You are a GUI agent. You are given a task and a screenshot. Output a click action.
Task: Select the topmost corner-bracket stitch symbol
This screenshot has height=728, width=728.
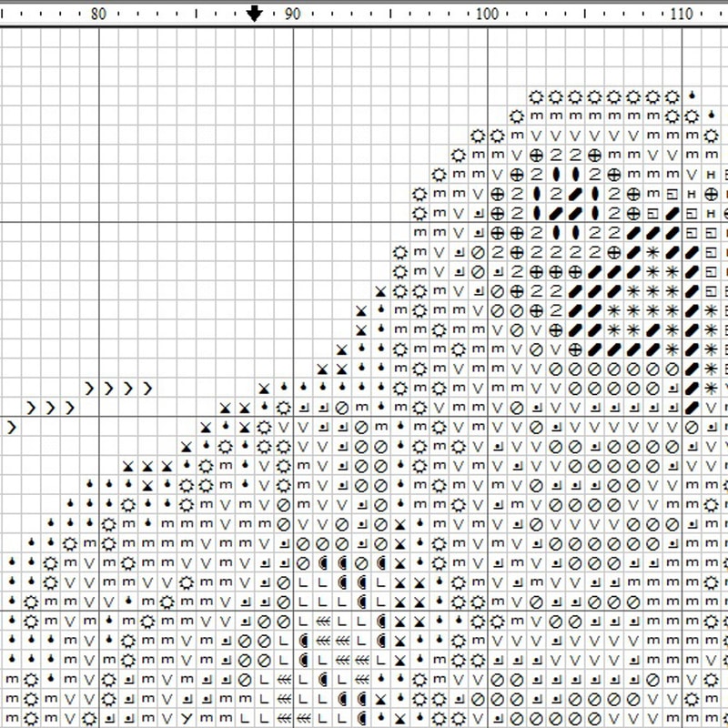click(478, 213)
